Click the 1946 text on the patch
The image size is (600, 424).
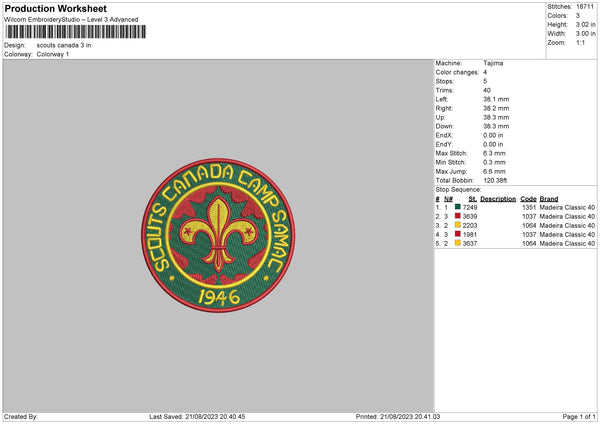218,297
